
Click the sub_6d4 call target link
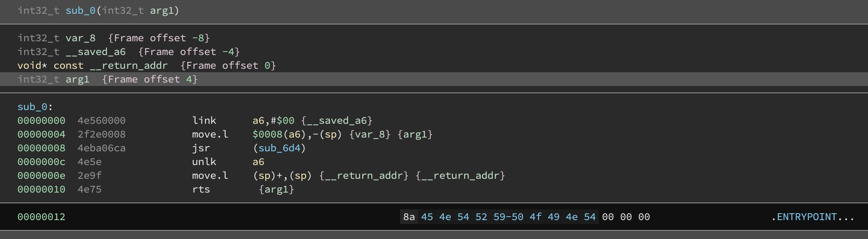click(x=279, y=148)
